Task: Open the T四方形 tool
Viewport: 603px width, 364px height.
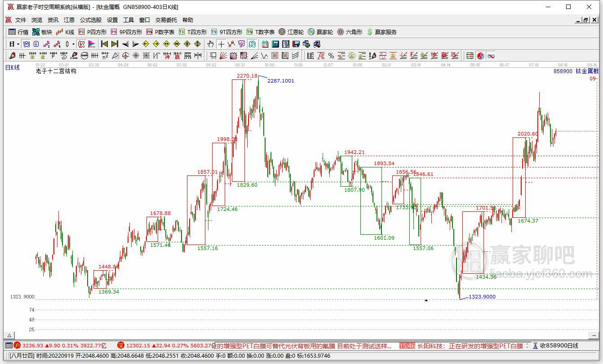Action: [x=193, y=32]
